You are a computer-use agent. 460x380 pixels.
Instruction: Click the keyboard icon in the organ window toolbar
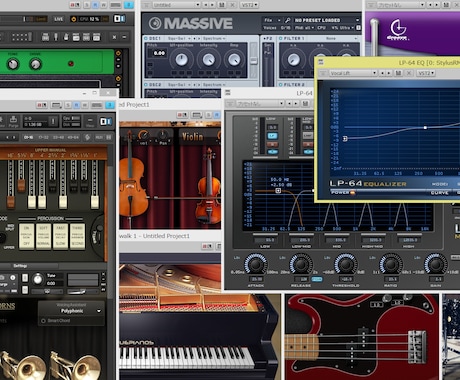coord(56,105)
